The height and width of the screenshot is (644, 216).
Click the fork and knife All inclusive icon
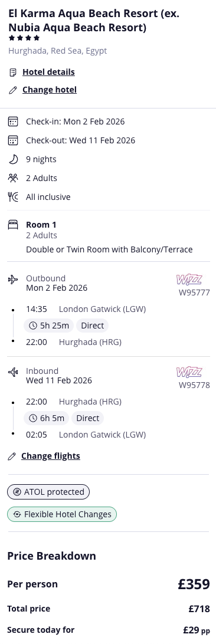[x=13, y=197]
